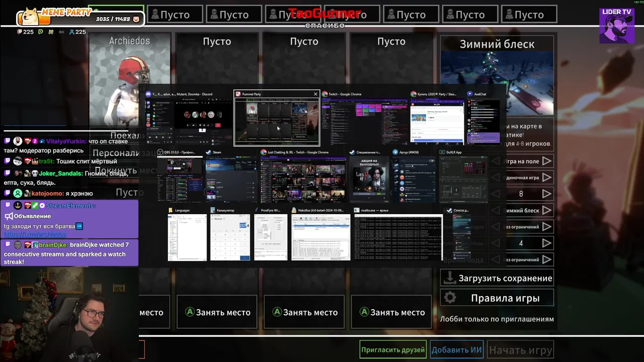
Task: Open the t.me/archiedos link in chat
Action: pyautogui.click(x=35, y=234)
